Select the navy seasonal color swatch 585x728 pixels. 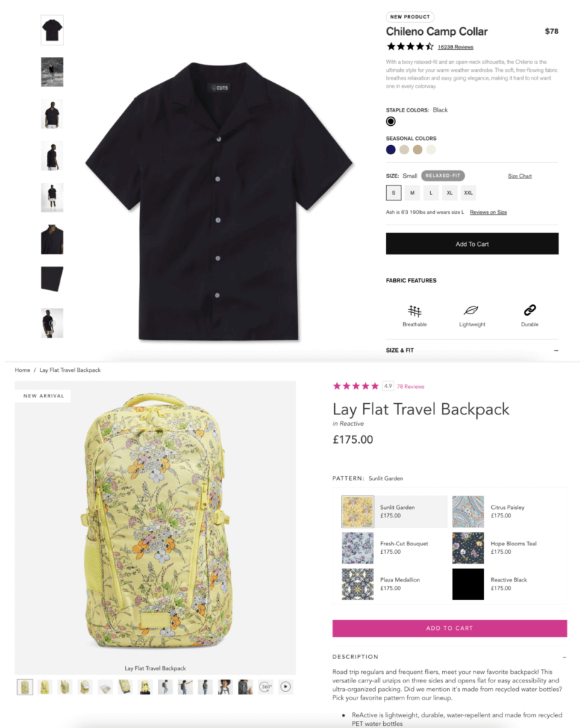[391, 149]
